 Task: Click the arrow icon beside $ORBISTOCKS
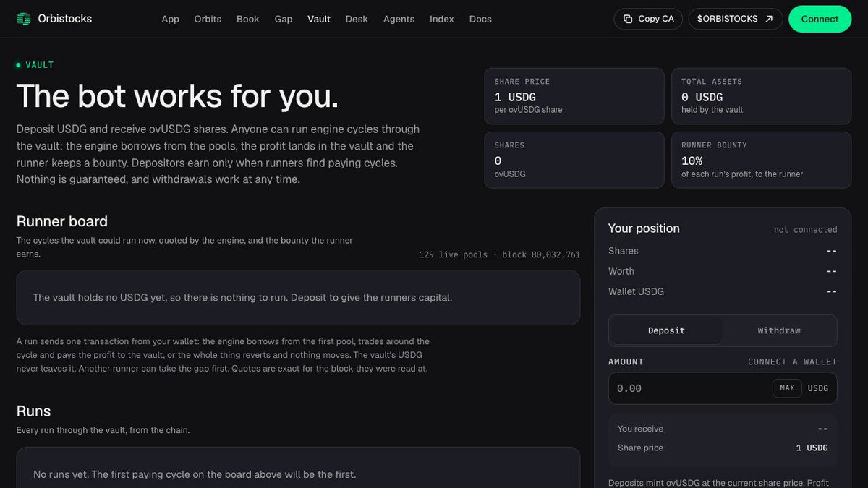click(x=768, y=19)
